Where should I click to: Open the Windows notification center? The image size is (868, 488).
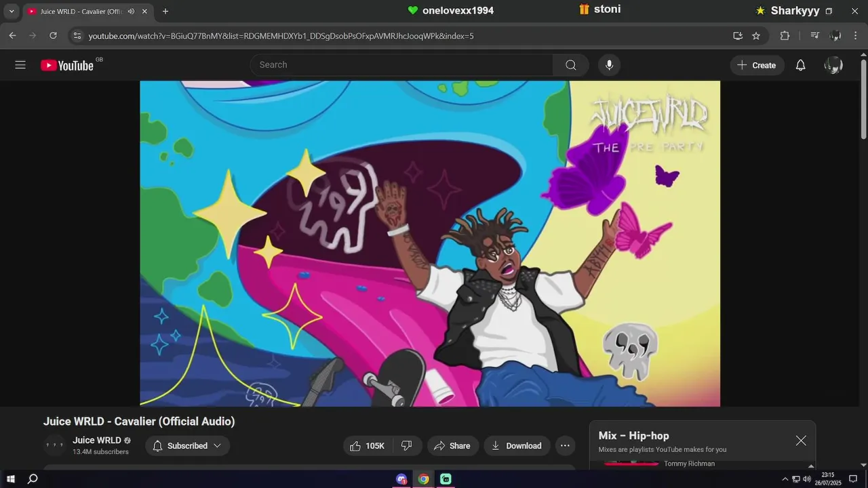coord(853,479)
